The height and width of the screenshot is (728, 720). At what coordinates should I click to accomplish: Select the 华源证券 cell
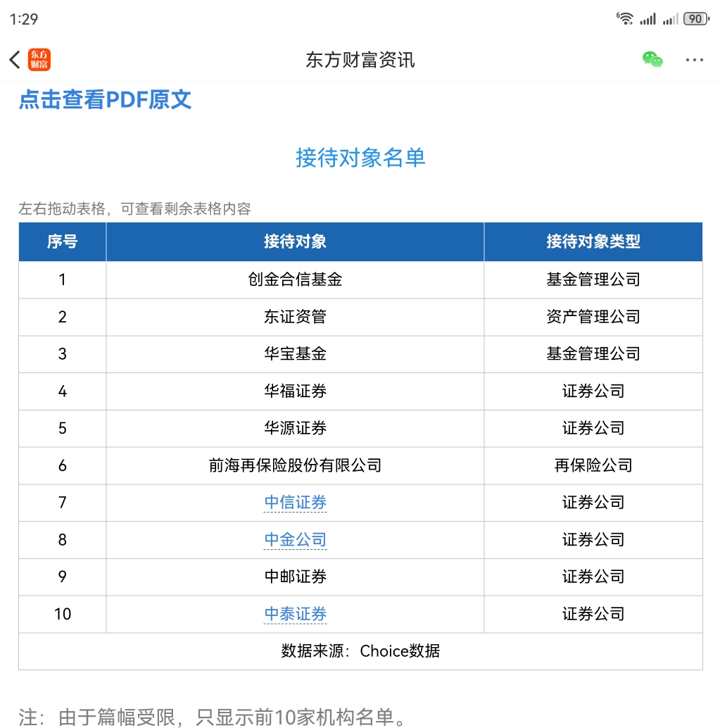(295, 428)
